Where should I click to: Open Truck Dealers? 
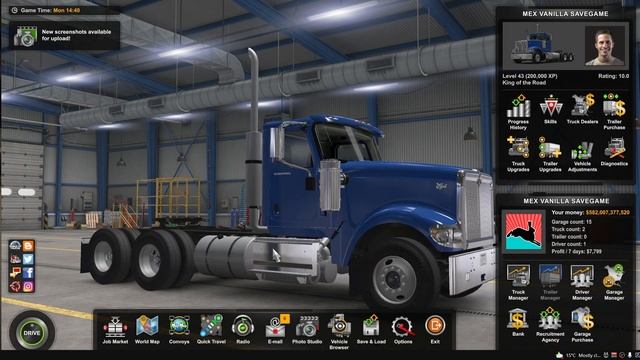[x=582, y=109]
